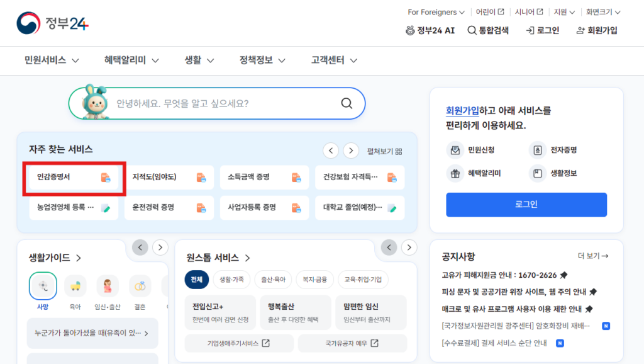Click the 회원가입 link in the login card
644x364 pixels.
point(462,111)
